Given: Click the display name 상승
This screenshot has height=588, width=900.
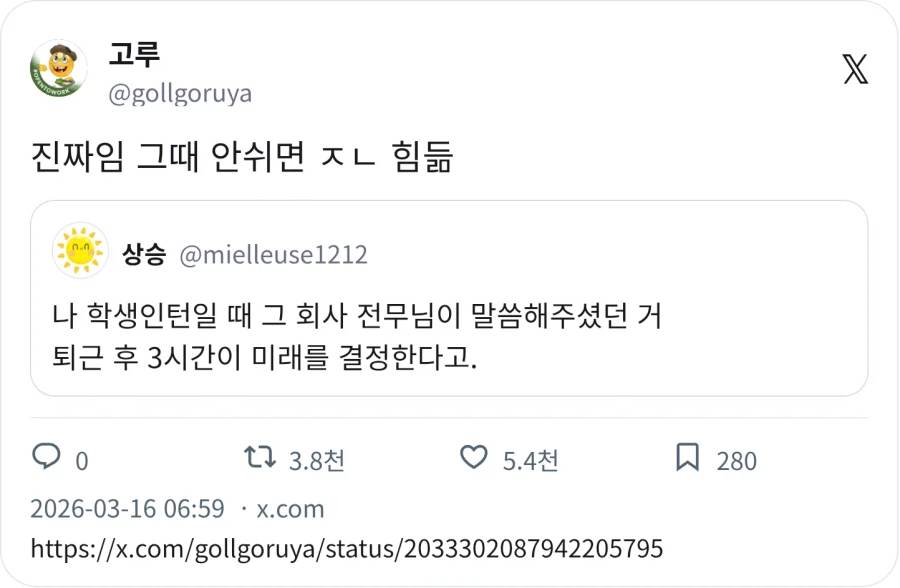Looking at the screenshot, I should point(142,253).
